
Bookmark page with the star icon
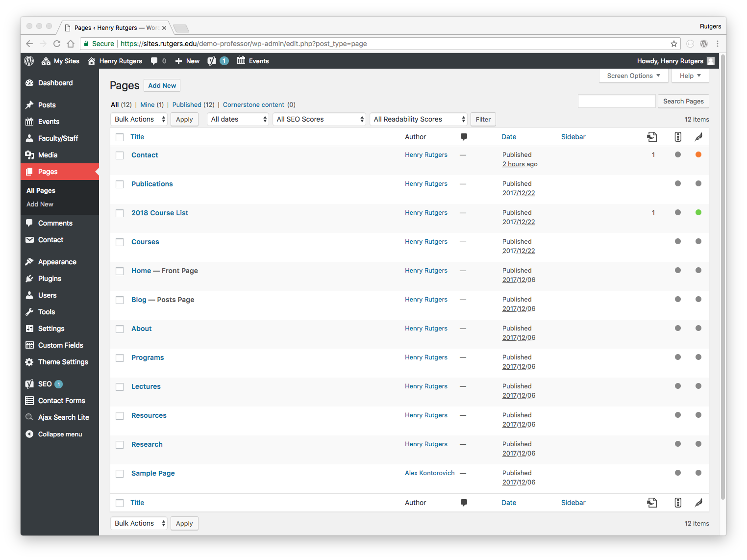[x=674, y=44]
